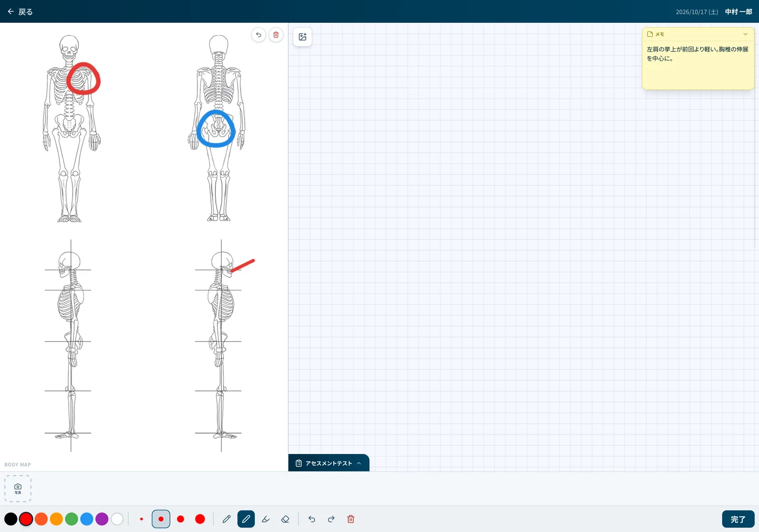Pick the green color swatch
The image size is (759, 532).
[72, 519]
